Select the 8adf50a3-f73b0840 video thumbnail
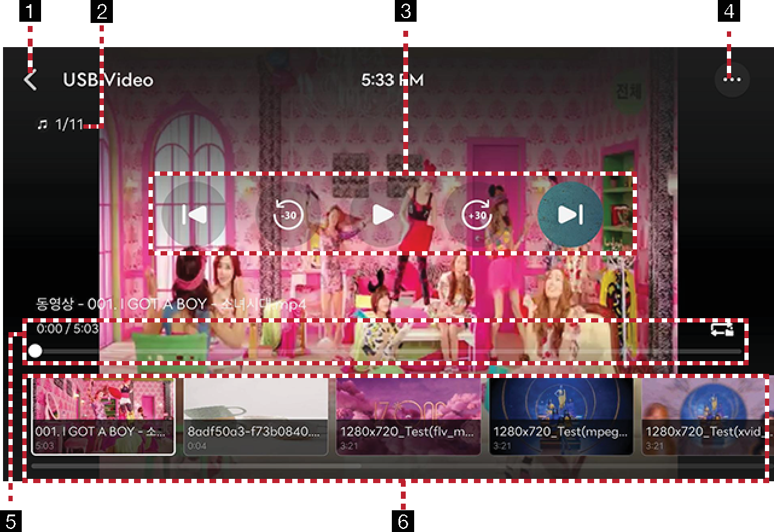774x532 pixels. pos(255,416)
